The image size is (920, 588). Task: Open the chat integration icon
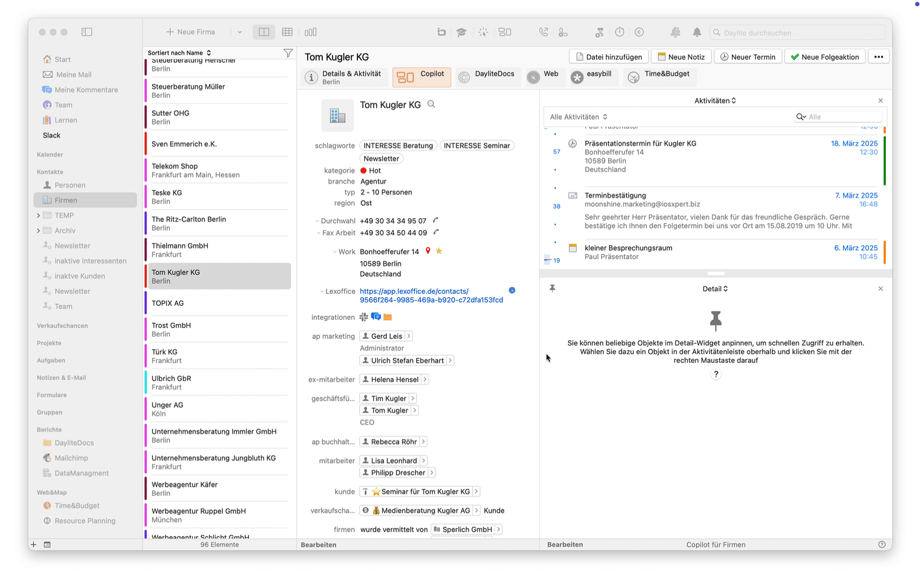point(375,317)
